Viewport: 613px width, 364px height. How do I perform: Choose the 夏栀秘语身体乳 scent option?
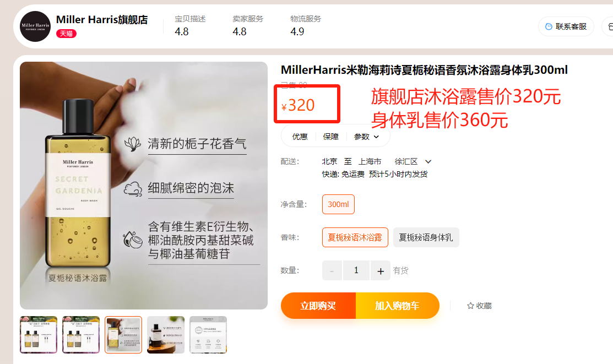click(x=426, y=237)
